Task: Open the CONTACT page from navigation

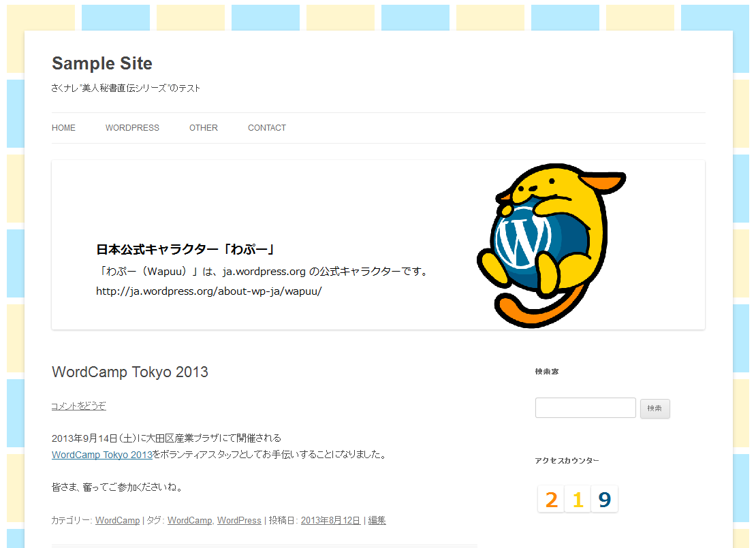Action: pos(267,128)
